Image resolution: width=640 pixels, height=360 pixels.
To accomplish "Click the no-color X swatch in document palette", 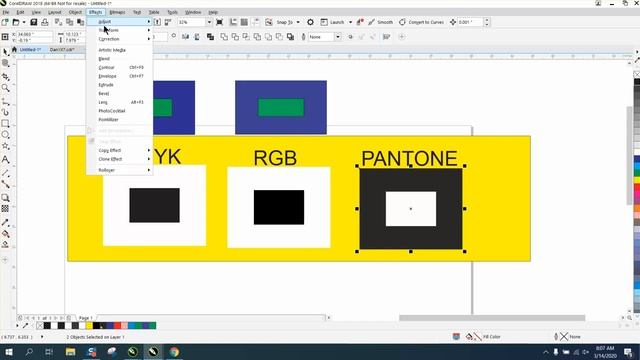I will (x=40, y=325).
